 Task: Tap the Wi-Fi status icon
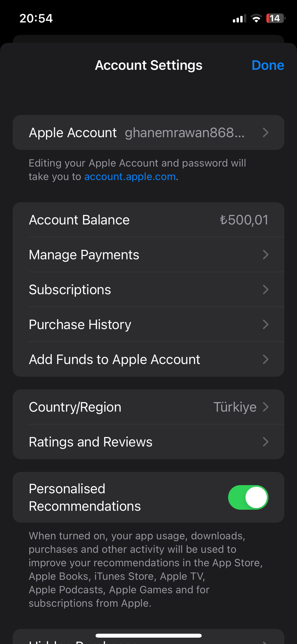(256, 19)
